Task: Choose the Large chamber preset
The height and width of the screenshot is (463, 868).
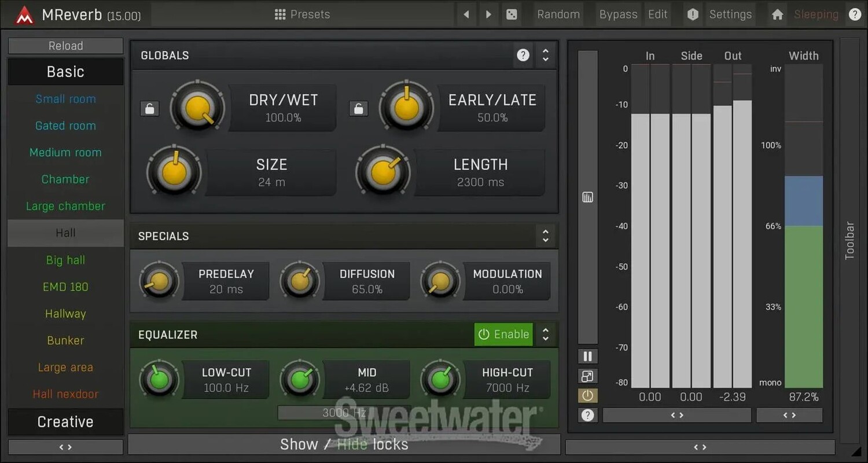Action: 65,206
